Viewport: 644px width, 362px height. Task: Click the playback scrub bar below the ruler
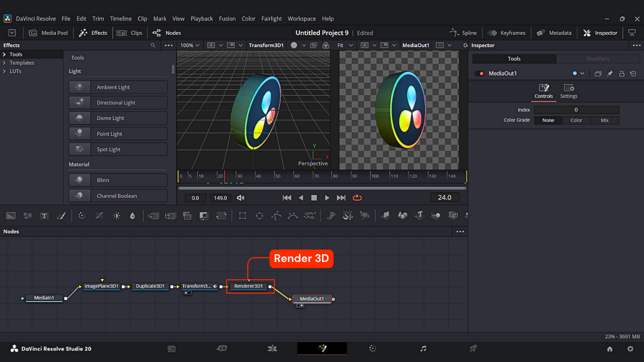322,188
